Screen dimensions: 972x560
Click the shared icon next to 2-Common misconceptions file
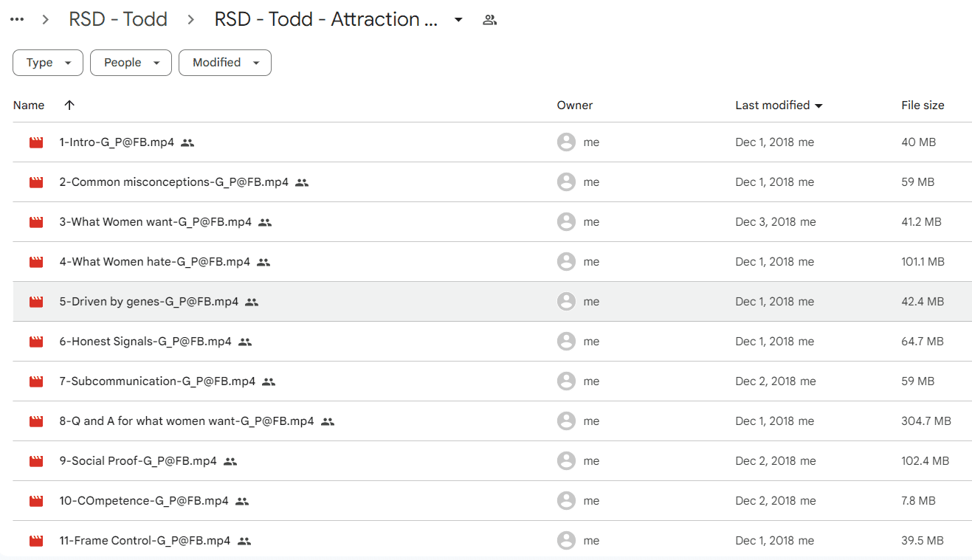pos(302,182)
